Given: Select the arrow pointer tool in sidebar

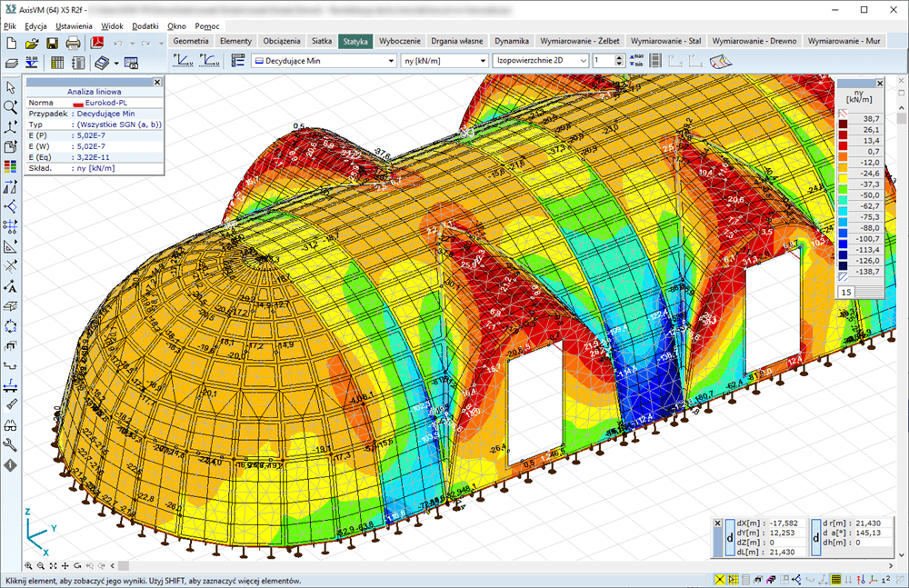Looking at the screenshot, I should [11, 87].
